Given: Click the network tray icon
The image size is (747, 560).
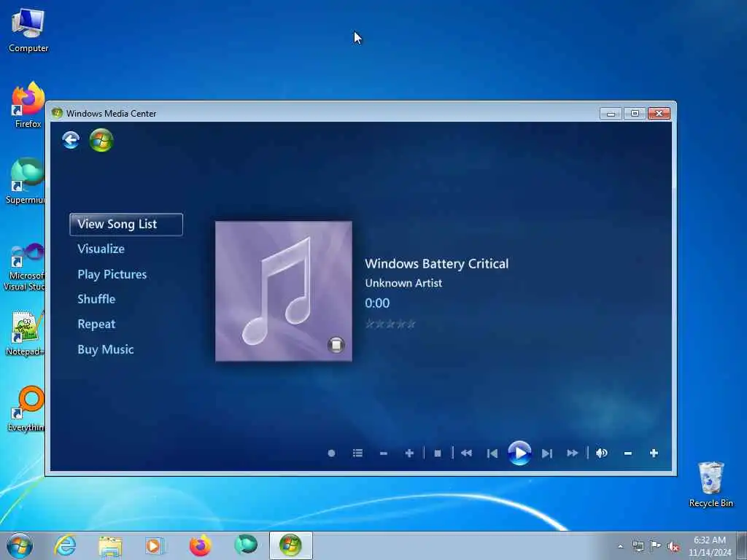Looking at the screenshot, I should pyautogui.click(x=638, y=546).
